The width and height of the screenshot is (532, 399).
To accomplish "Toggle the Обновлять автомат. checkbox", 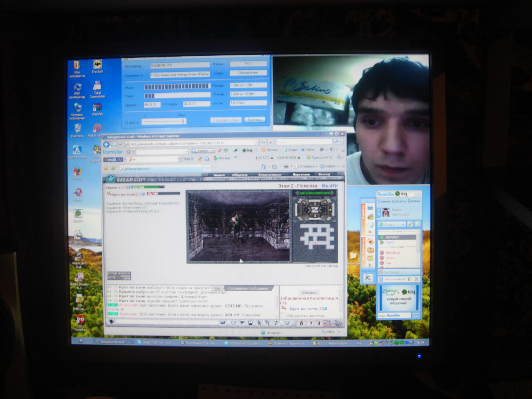I will tap(283, 315).
